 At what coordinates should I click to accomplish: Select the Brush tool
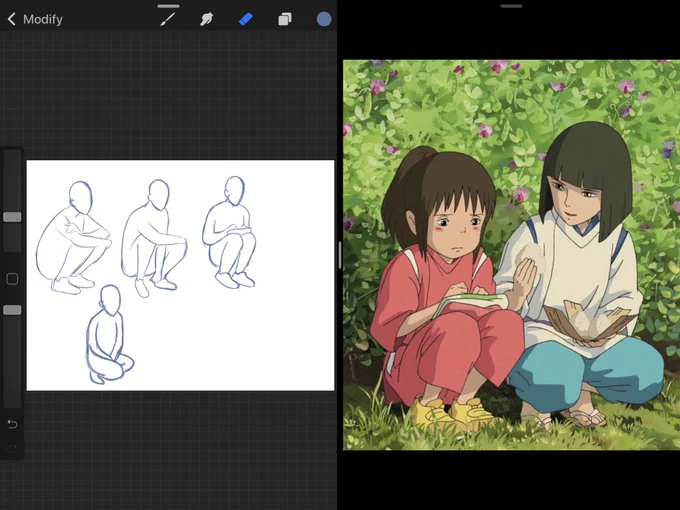point(168,19)
